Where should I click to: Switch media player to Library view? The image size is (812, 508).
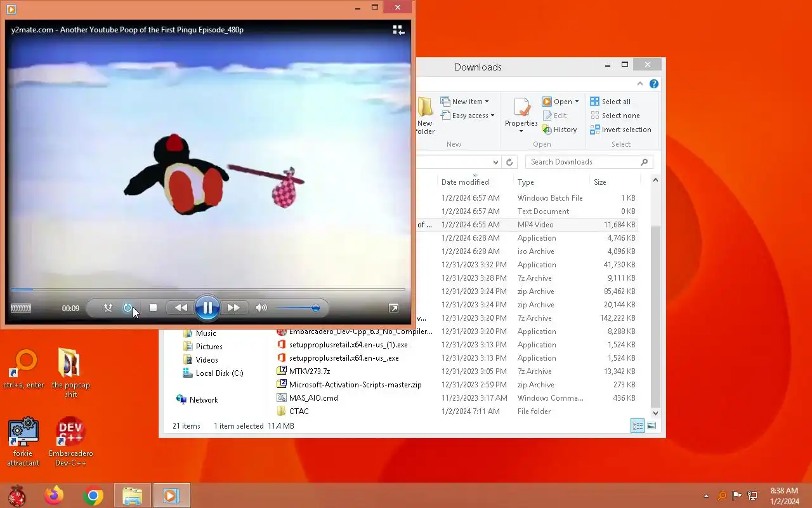(x=398, y=30)
